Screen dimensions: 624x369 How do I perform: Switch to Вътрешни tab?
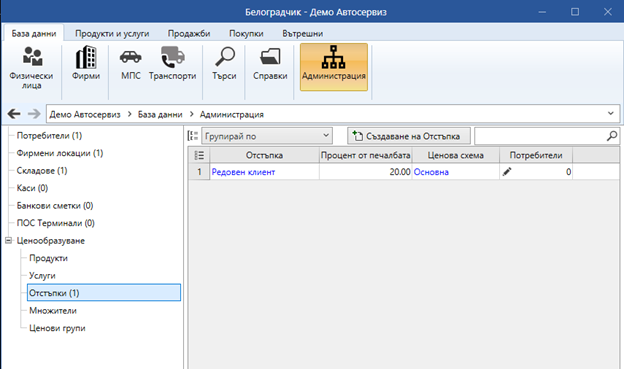[303, 34]
